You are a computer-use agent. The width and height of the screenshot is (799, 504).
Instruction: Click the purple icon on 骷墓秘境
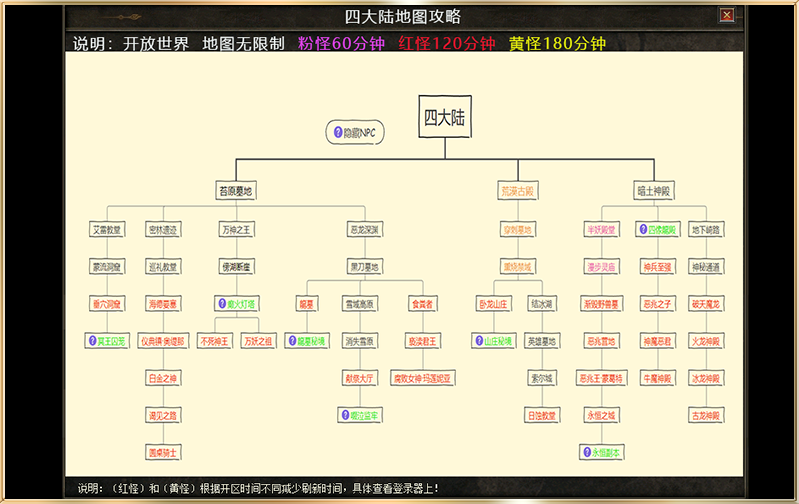point(291,341)
